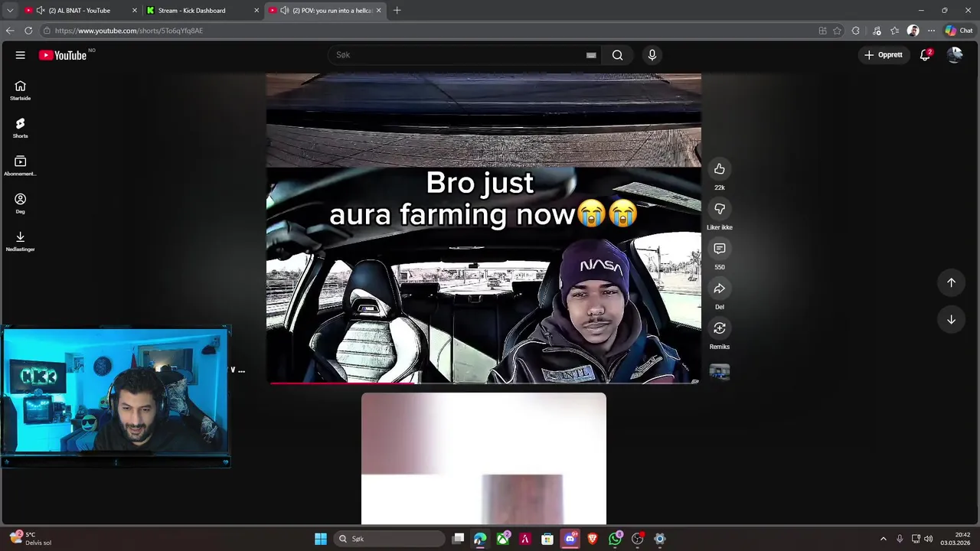View site information icon in address bar

(47, 31)
